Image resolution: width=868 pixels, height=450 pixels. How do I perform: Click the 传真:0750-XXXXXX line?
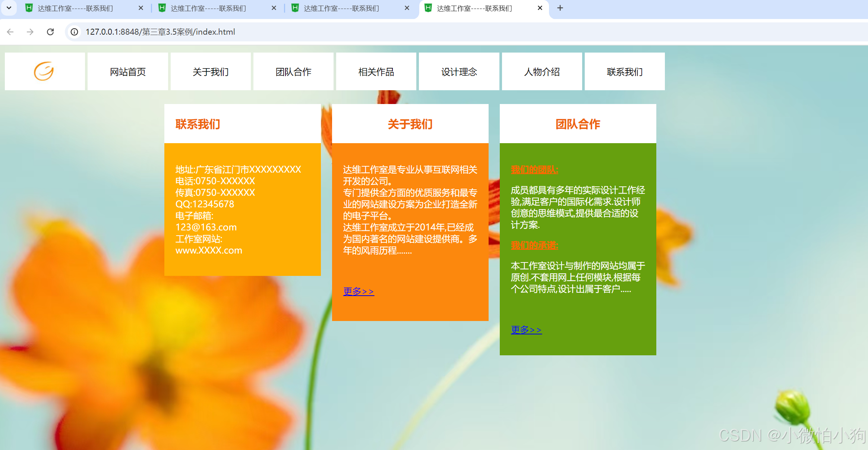pyautogui.click(x=215, y=193)
